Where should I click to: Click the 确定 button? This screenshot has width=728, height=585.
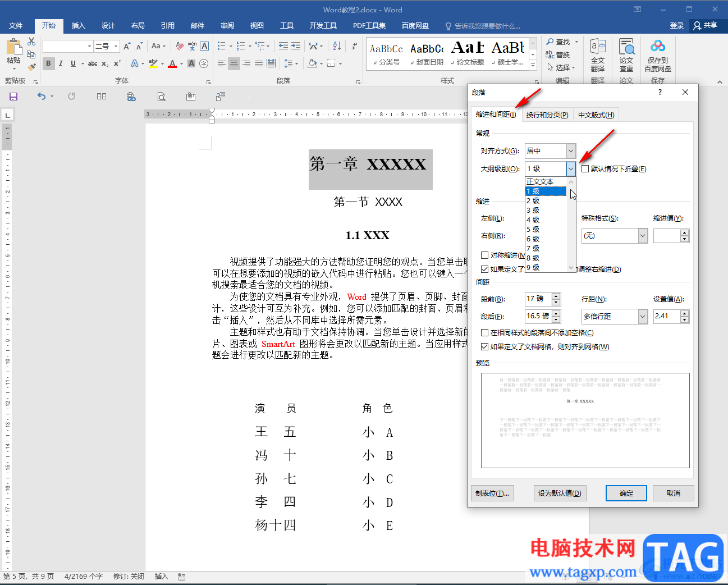(626, 493)
